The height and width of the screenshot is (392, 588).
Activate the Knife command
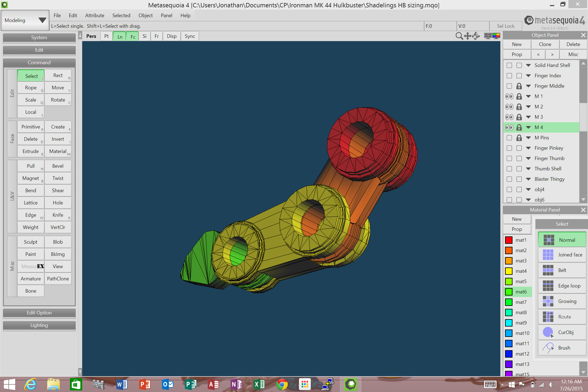pyautogui.click(x=58, y=215)
